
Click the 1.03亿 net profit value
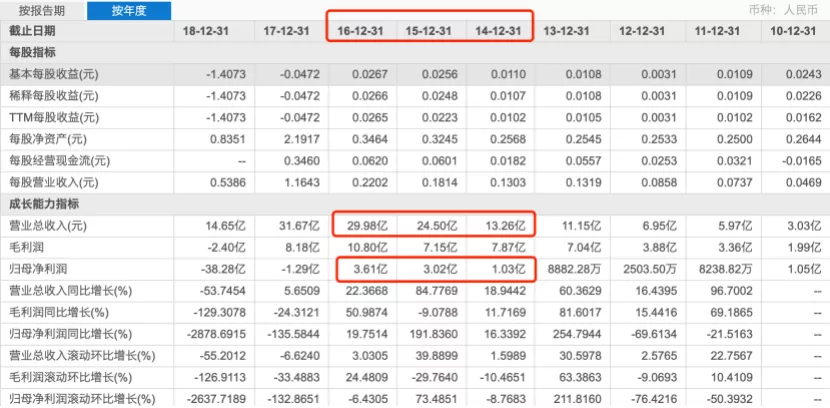pos(511,269)
